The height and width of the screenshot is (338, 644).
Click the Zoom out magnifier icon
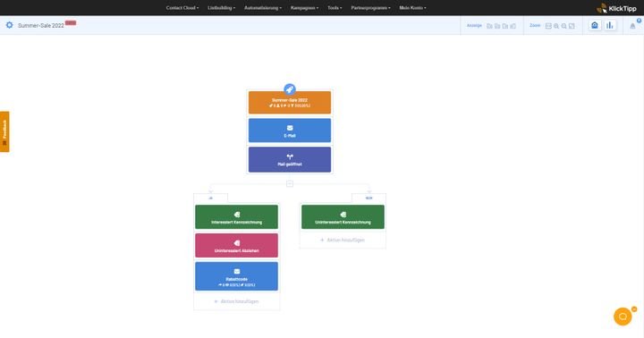[x=563, y=26]
